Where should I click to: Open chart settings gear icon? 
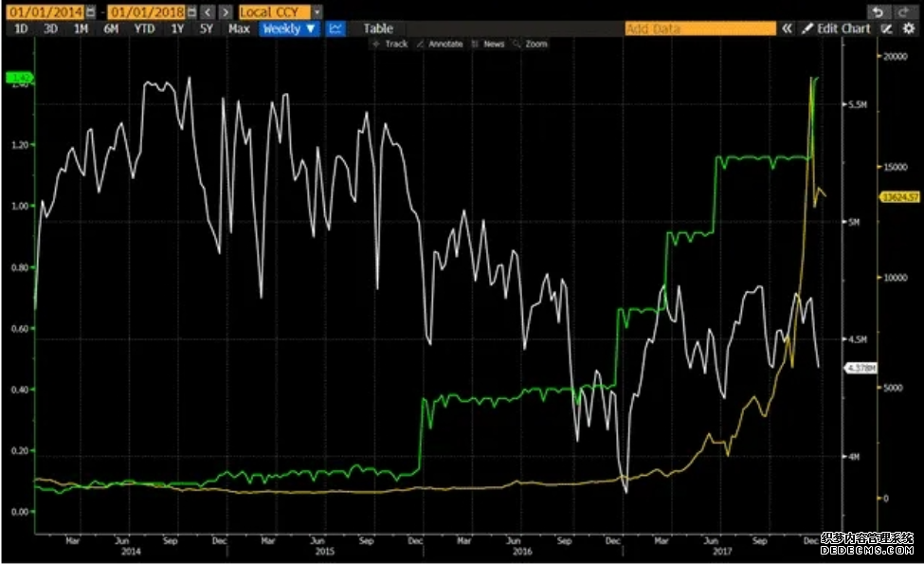(x=908, y=28)
